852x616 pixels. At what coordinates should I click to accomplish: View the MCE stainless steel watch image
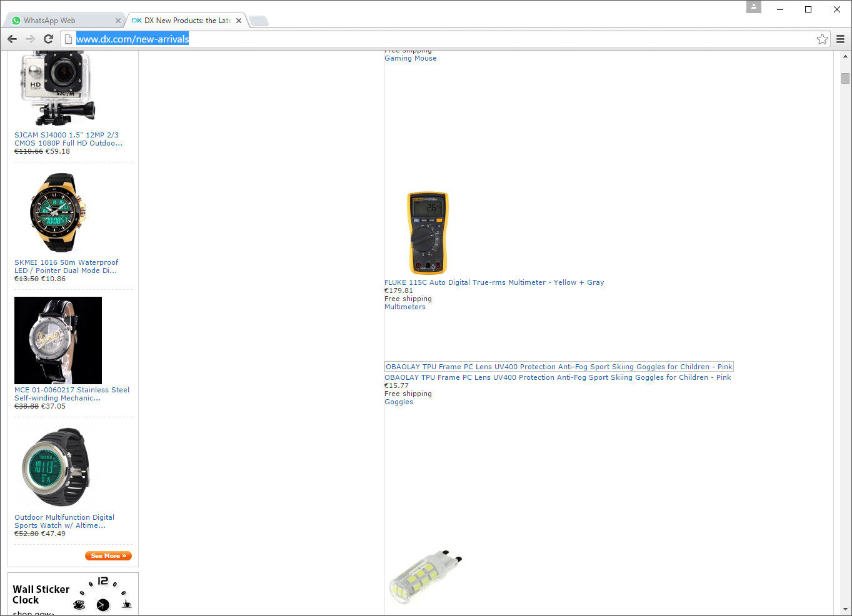point(58,340)
